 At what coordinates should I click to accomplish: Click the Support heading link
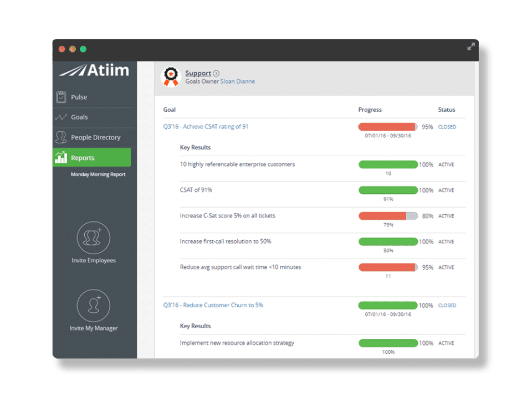tap(198, 73)
